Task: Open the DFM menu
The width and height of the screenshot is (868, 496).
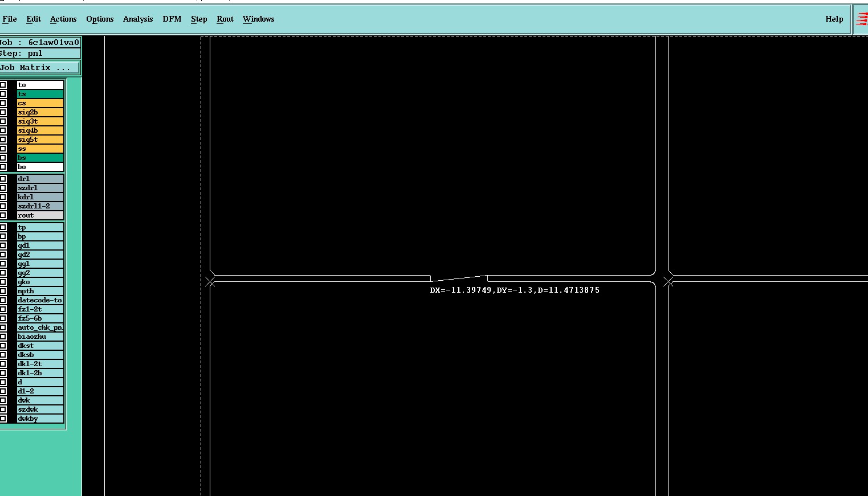Action: [172, 19]
